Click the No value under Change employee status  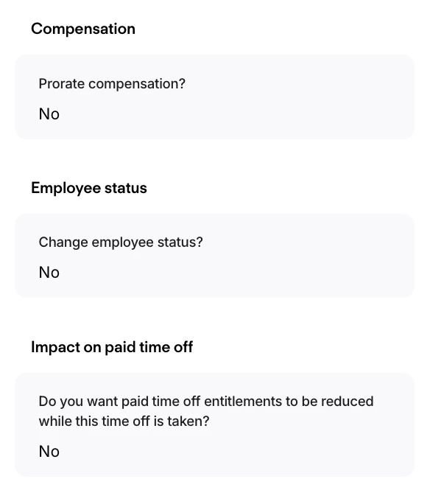click(x=49, y=273)
